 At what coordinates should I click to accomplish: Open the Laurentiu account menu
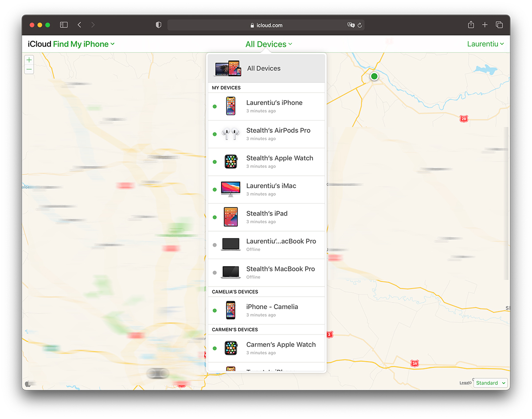coord(485,44)
